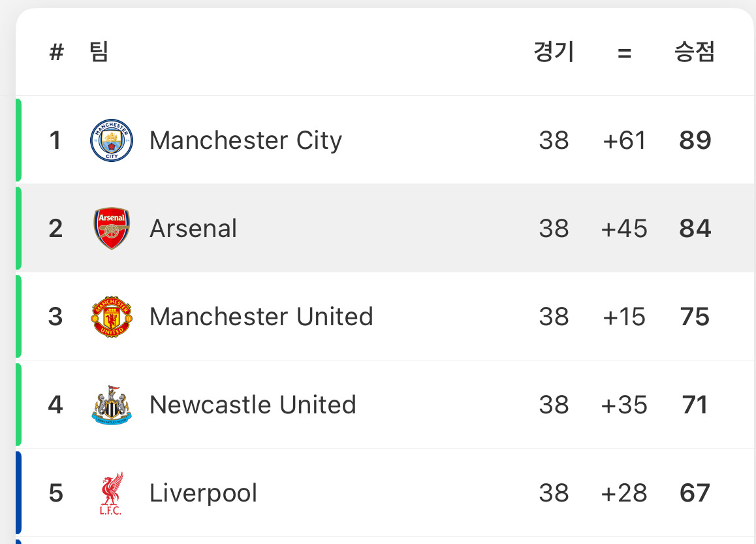
Task: Click the Liverpool L.F.C. crest
Action: 112,493
